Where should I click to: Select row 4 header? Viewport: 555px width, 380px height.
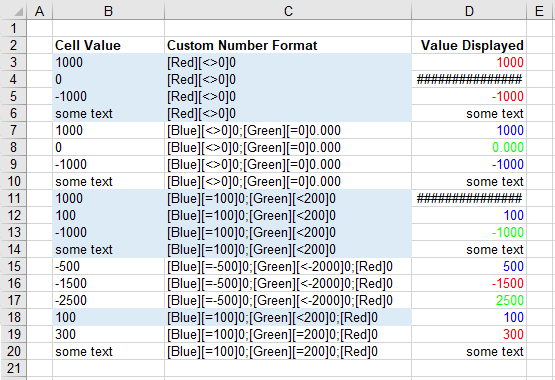pos(13,79)
